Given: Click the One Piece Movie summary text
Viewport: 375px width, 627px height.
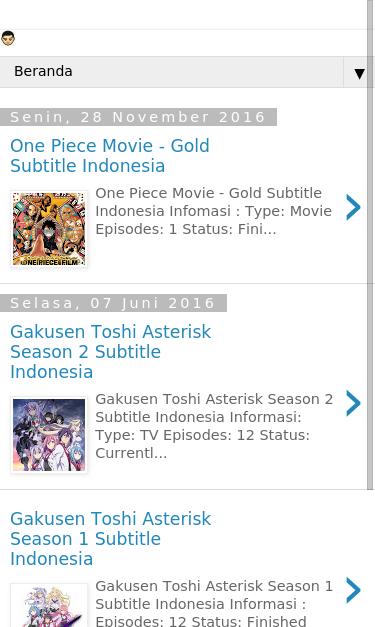Looking at the screenshot, I should 213,211.
